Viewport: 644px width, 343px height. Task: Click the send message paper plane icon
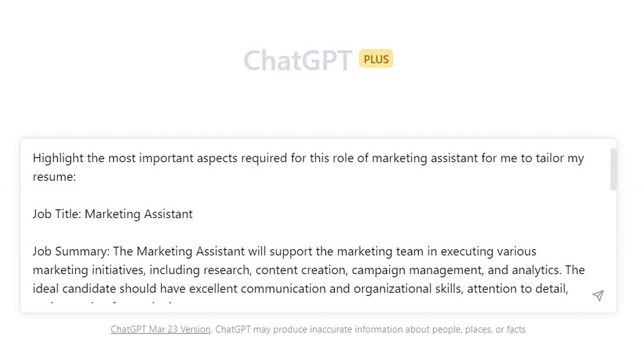click(598, 295)
